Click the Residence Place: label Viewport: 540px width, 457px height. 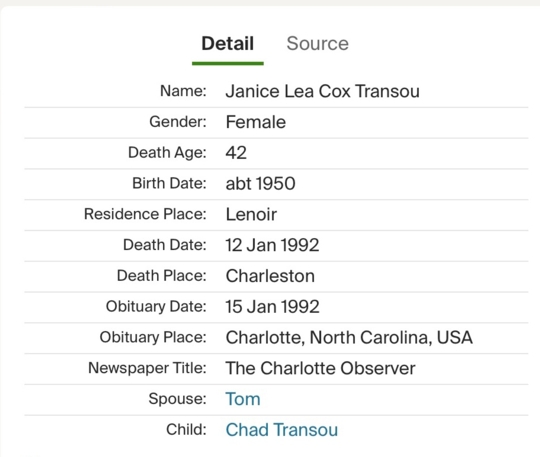145,214
